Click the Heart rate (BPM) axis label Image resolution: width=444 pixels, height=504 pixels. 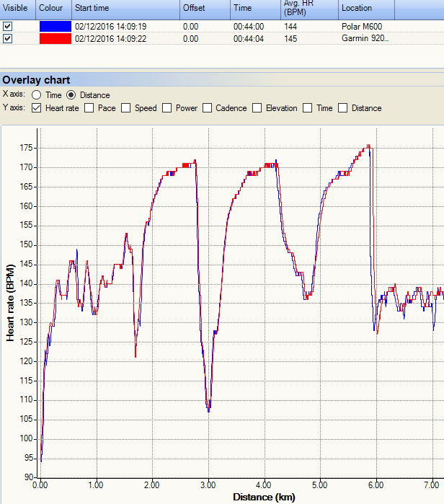coord(10,303)
